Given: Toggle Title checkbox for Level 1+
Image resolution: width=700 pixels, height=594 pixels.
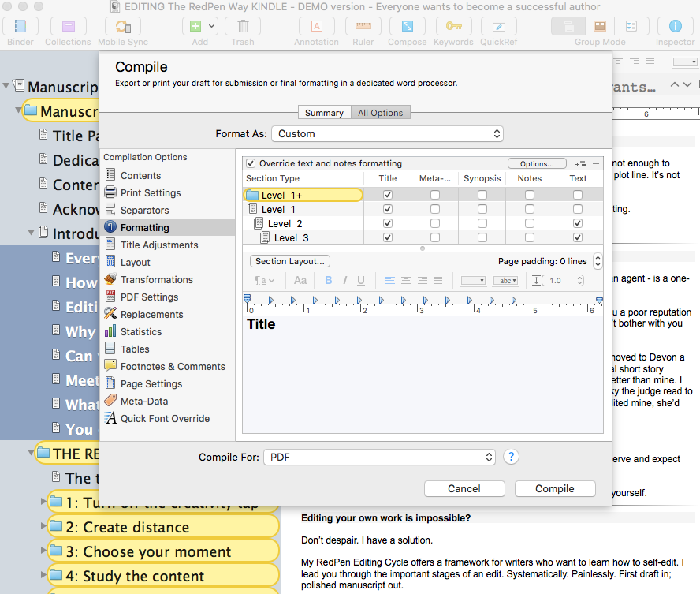Looking at the screenshot, I should pyautogui.click(x=388, y=195).
